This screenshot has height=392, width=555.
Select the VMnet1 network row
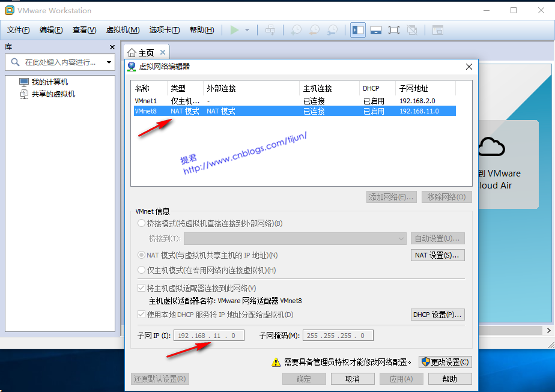coord(295,101)
